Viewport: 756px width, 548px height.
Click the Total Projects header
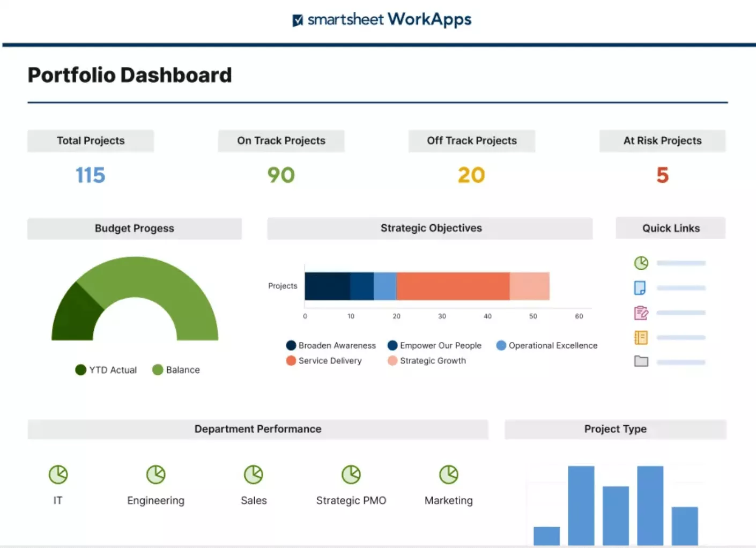pos(91,140)
